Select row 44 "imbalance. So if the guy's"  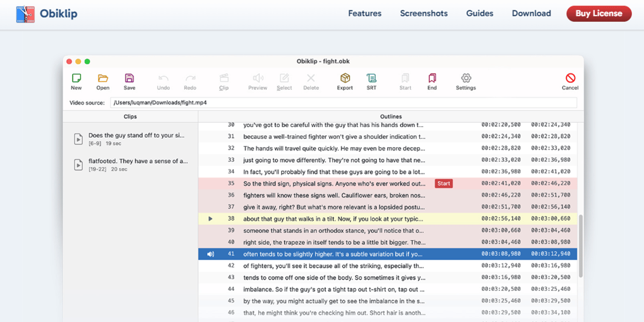[x=388, y=289]
